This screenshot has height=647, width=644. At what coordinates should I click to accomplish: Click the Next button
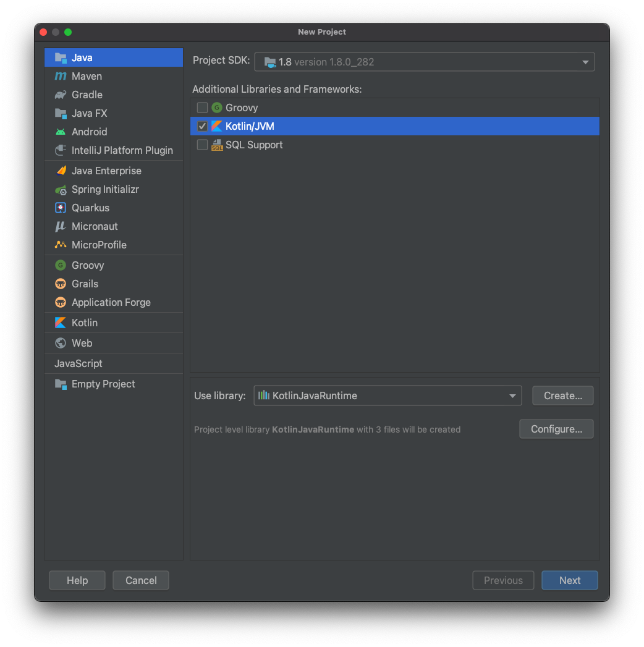tap(569, 580)
